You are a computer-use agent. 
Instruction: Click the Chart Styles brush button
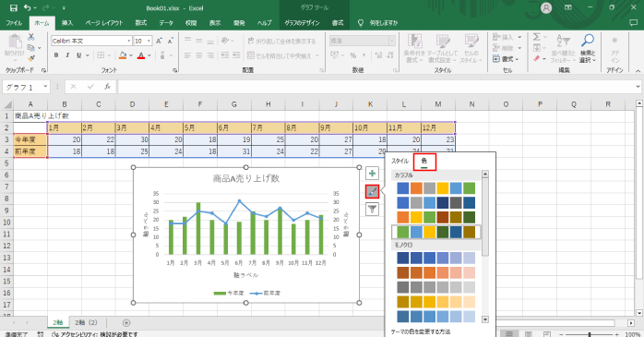click(372, 191)
